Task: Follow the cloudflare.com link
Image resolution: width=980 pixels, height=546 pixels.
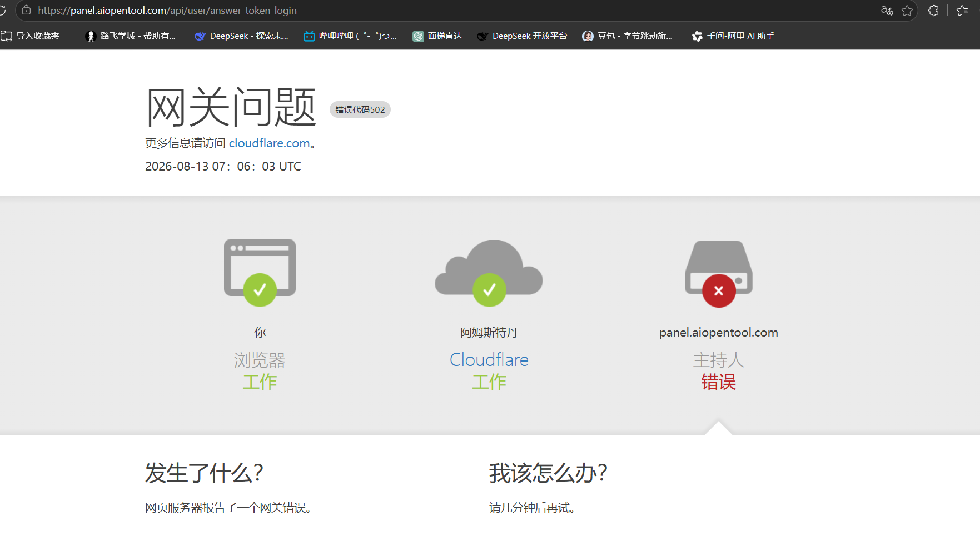Action: (269, 143)
